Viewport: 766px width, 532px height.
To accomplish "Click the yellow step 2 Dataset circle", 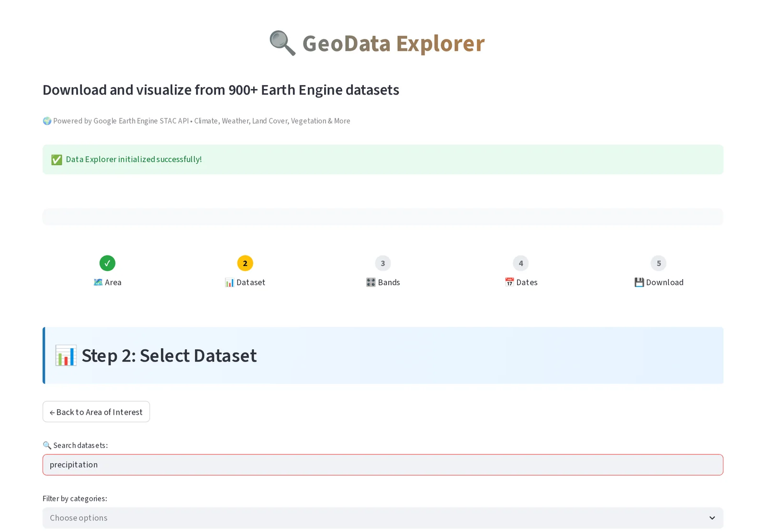I will pos(245,263).
